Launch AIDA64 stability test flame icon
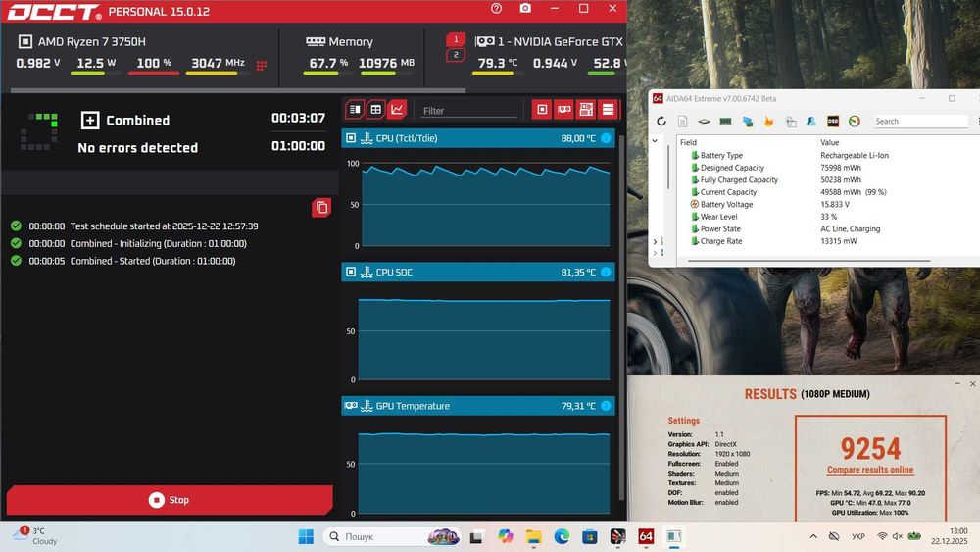 pos(768,122)
